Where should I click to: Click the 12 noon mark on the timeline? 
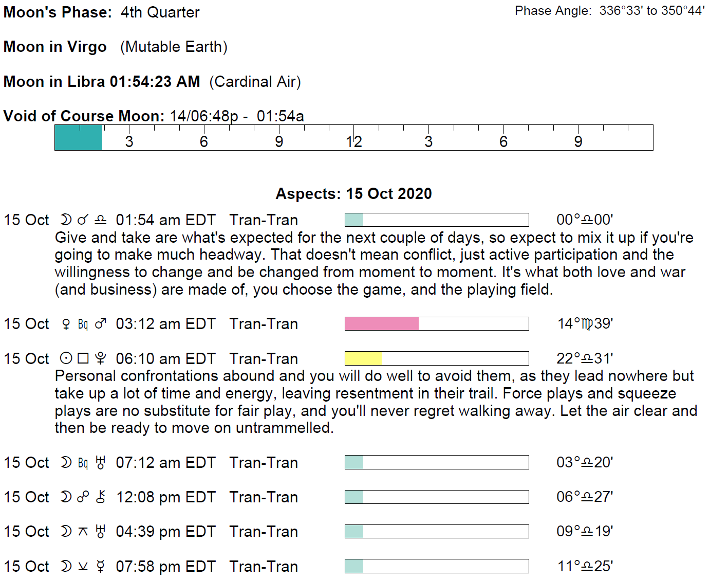(x=353, y=141)
